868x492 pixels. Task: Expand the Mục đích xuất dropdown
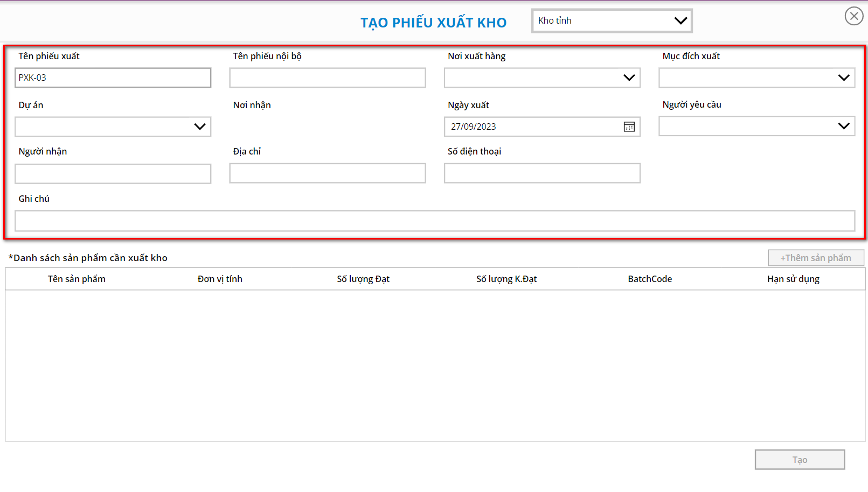tap(756, 78)
